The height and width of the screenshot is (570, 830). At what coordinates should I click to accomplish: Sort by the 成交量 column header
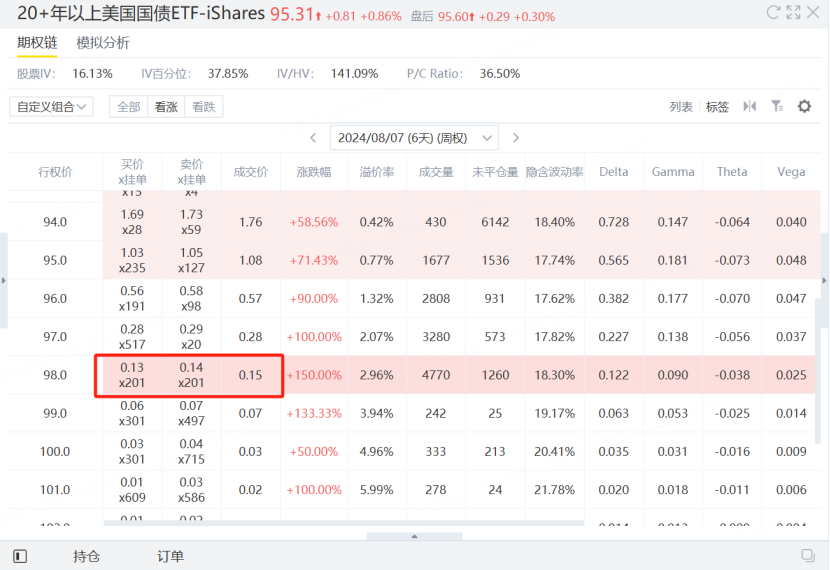point(436,172)
